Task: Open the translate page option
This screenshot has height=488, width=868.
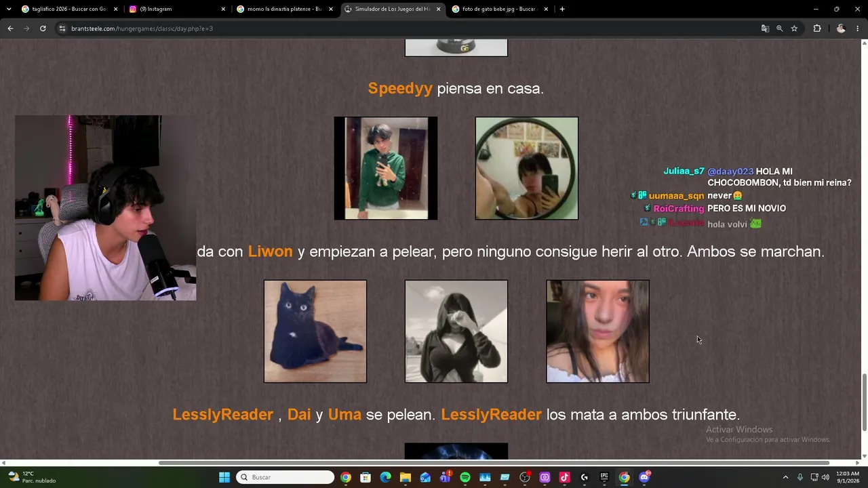Action: pyautogui.click(x=765, y=28)
